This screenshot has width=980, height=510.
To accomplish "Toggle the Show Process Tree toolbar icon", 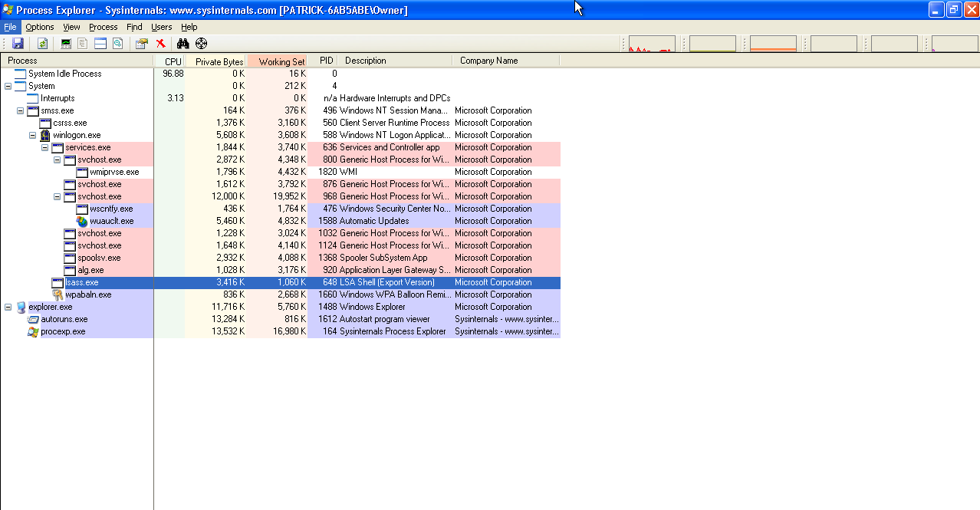I will 83,44.
